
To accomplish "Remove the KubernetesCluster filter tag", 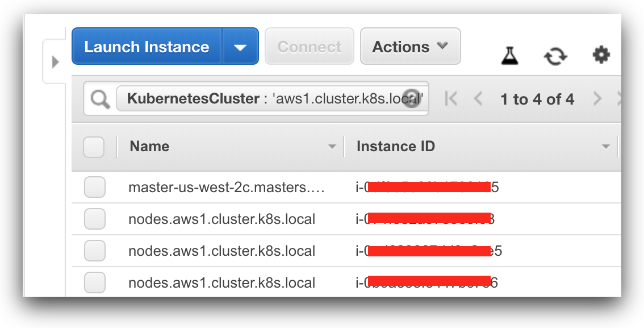I will (x=411, y=99).
